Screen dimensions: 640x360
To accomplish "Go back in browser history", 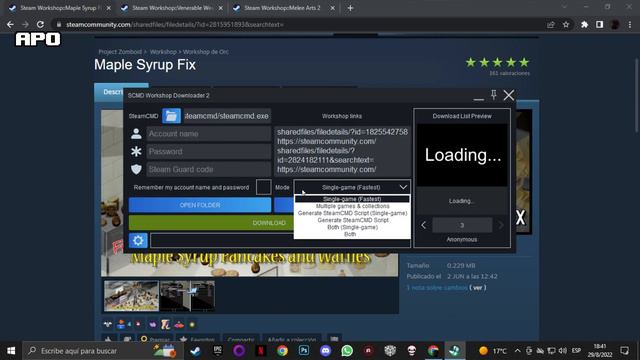I will (10, 24).
